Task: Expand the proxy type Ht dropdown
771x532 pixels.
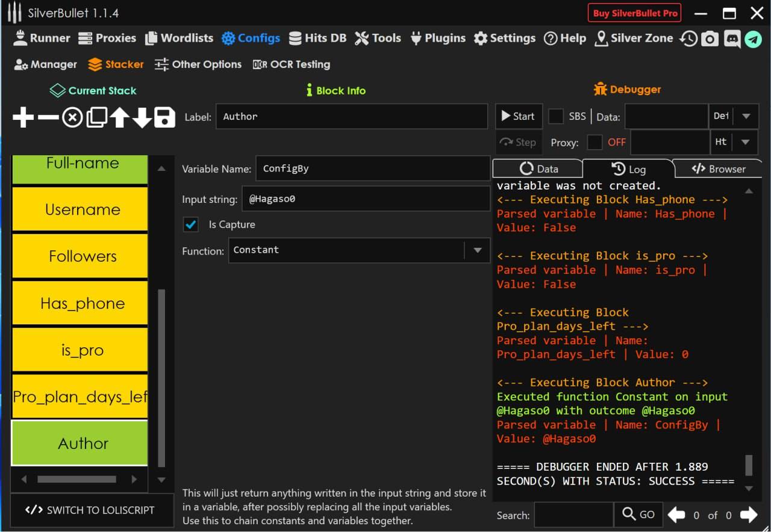Action: [x=746, y=142]
